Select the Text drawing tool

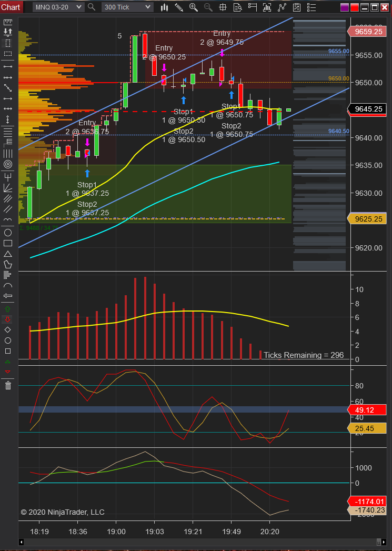[x=8, y=296]
